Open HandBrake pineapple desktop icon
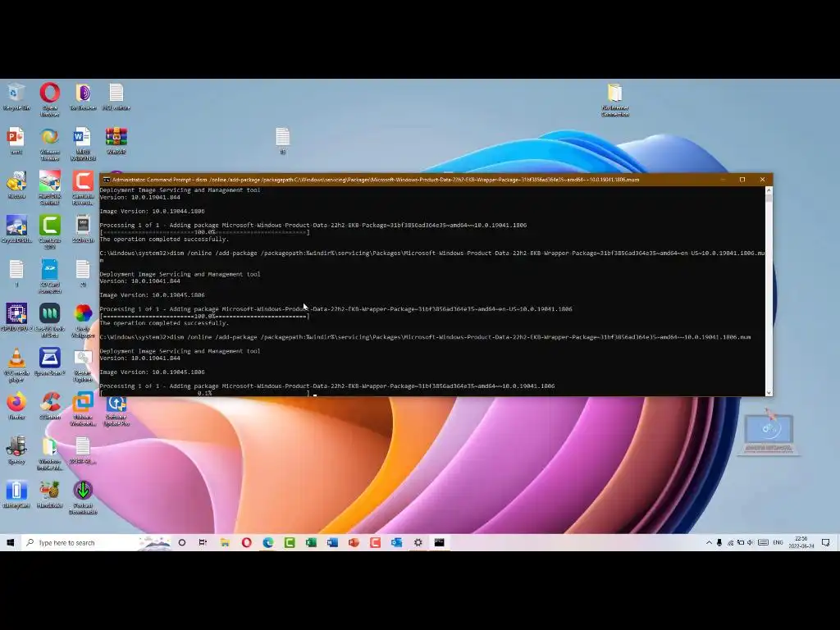840x630 pixels. coord(50,494)
